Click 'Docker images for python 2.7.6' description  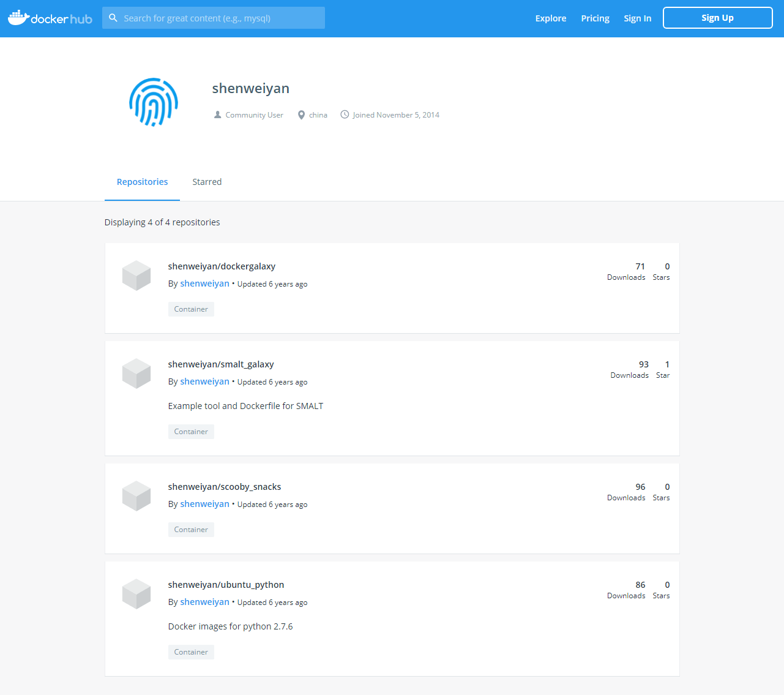click(x=230, y=626)
